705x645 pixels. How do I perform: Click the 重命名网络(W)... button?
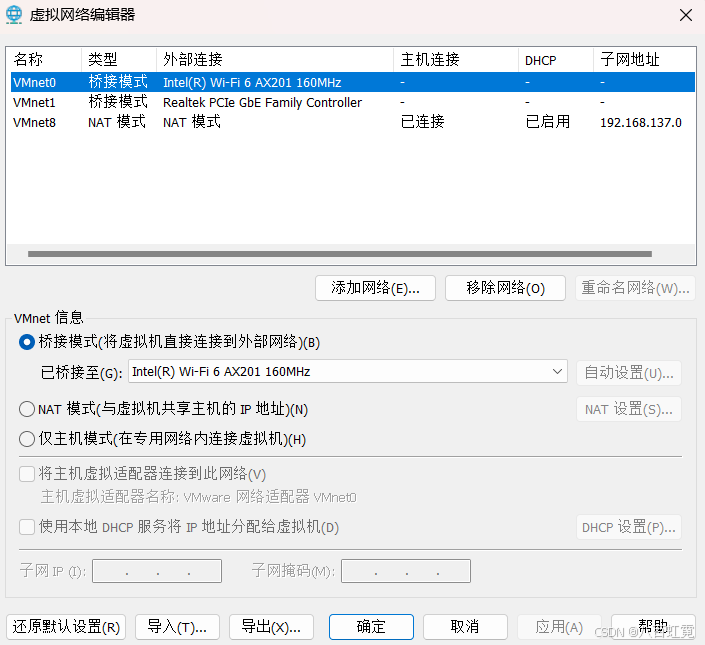pos(635,288)
